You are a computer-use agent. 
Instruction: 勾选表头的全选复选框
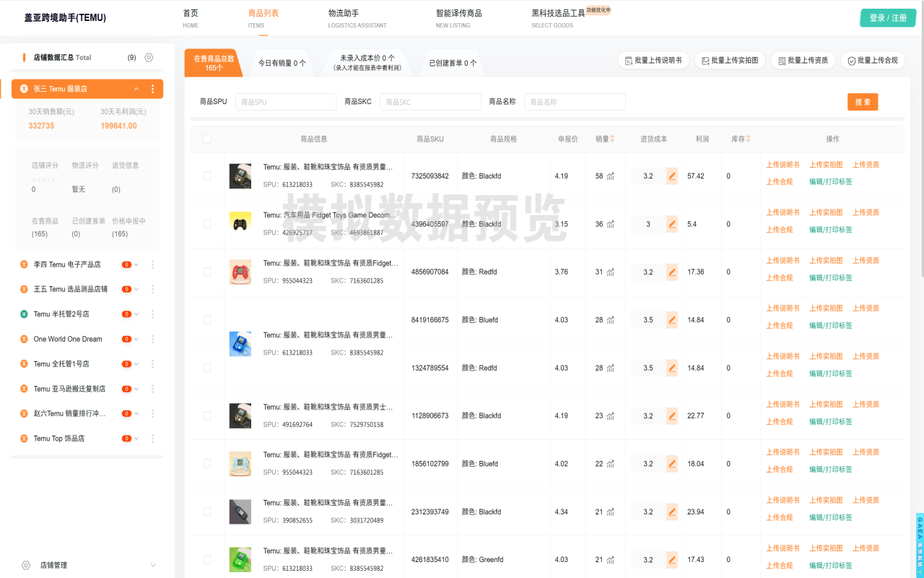pos(206,139)
